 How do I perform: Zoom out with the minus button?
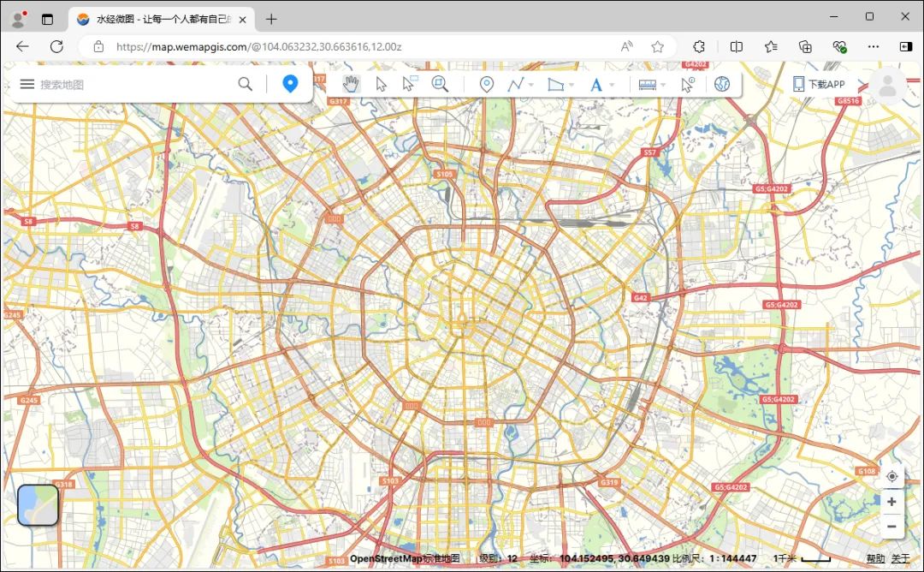point(892,526)
